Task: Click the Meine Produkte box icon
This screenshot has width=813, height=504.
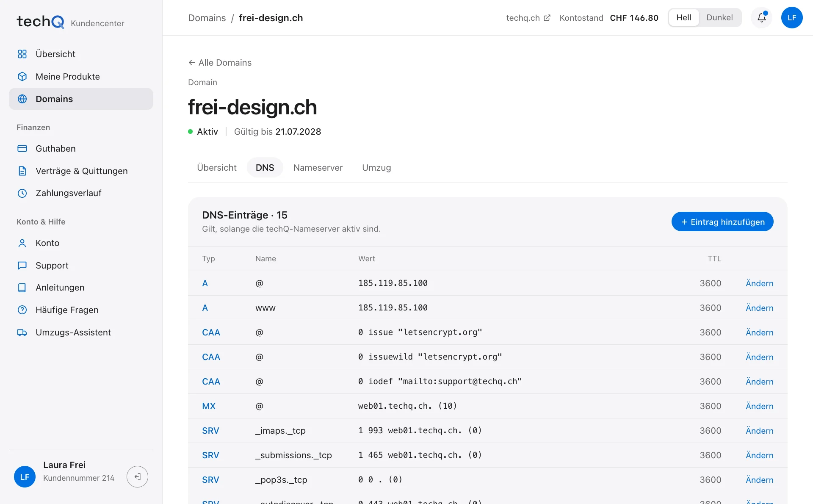Action: point(22,77)
